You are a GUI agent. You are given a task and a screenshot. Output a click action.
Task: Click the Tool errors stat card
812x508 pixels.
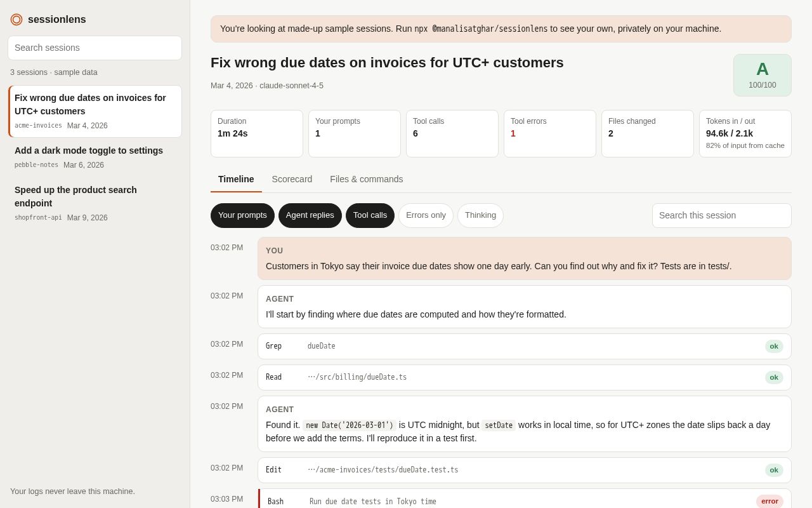550,133
